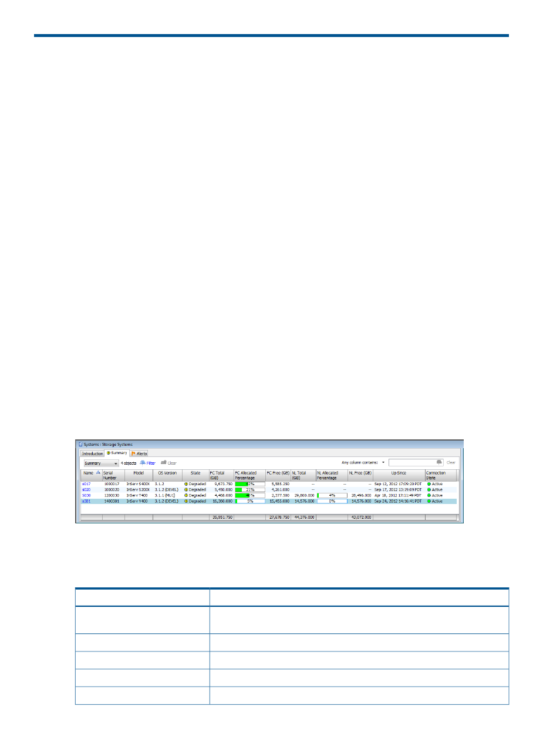Click the Filter link label
This screenshot has width=560, height=746.
tap(151, 463)
